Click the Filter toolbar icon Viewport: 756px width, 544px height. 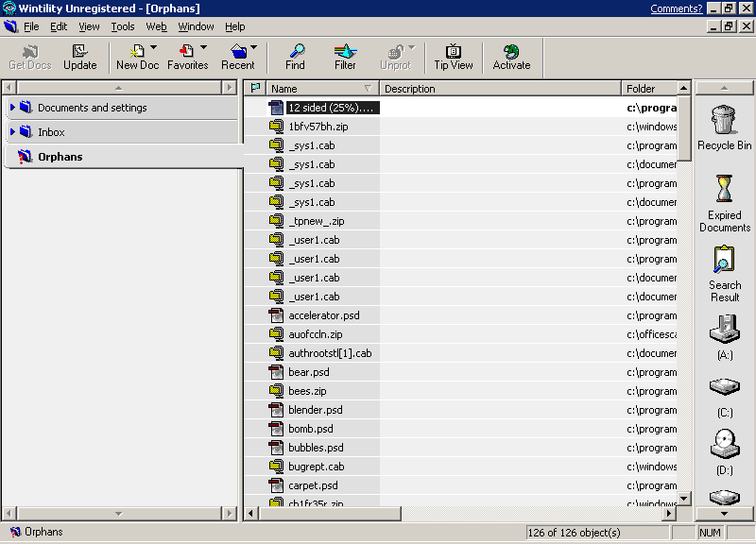tap(345, 58)
